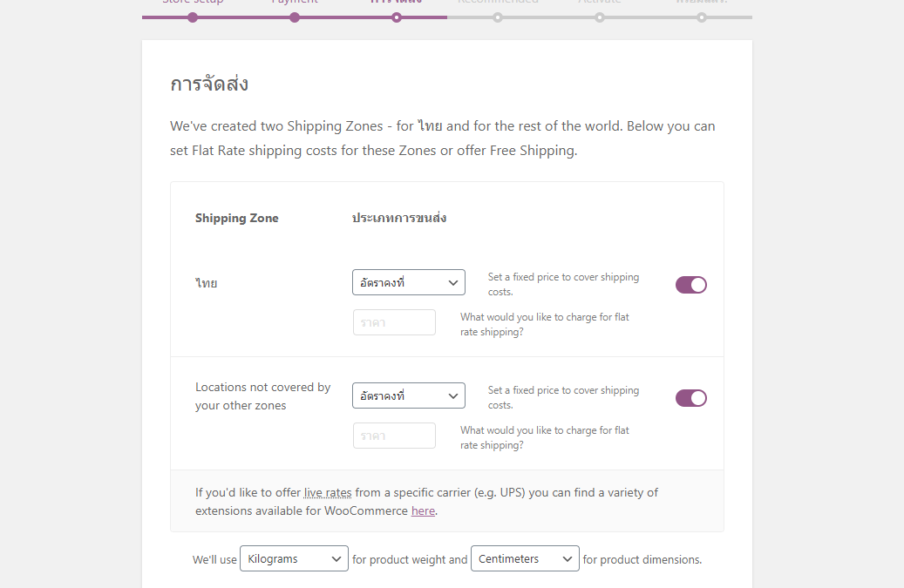Focus the ไทย flat rate price field
The width and height of the screenshot is (904, 588).
click(394, 322)
